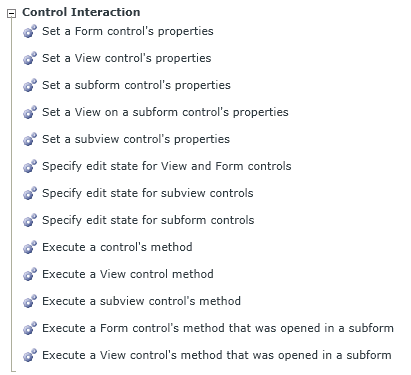
Task: Collapse the Control Interaction tree node
Action: (12, 13)
